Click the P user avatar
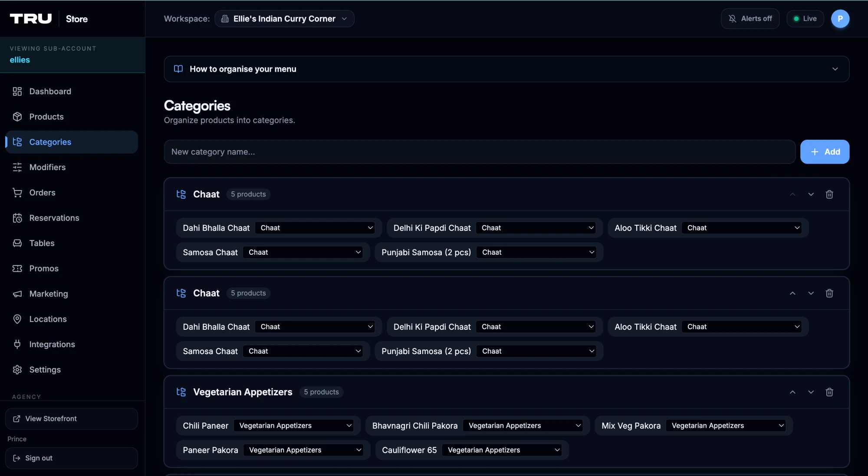Image resolution: width=868 pixels, height=476 pixels. [840, 19]
